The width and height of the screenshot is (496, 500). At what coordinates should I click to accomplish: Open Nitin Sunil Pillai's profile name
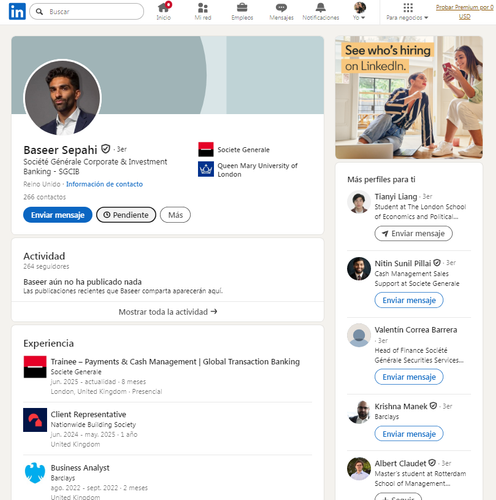coord(403,263)
